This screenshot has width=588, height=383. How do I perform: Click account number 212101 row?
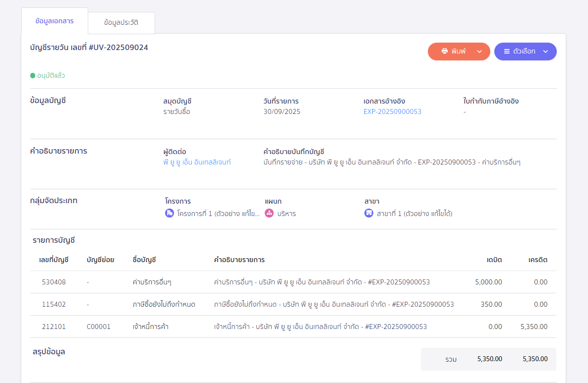54,327
